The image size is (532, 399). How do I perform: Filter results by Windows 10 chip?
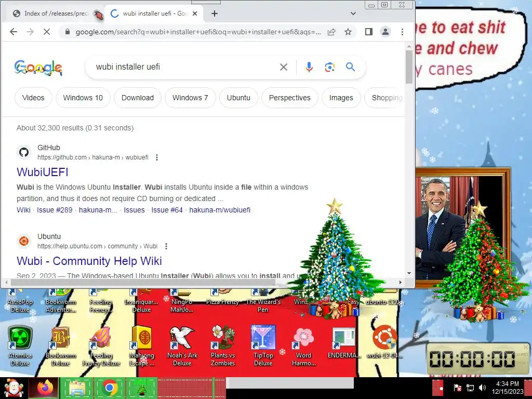tap(83, 98)
